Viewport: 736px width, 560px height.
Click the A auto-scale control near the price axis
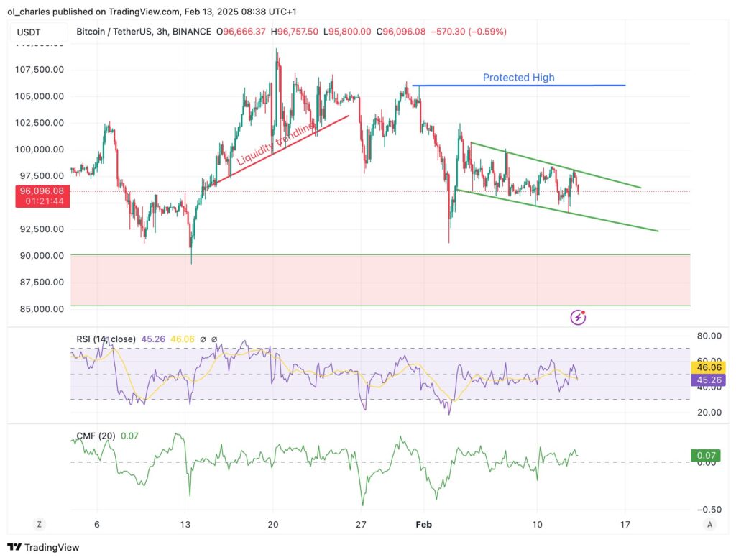click(710, 525)
